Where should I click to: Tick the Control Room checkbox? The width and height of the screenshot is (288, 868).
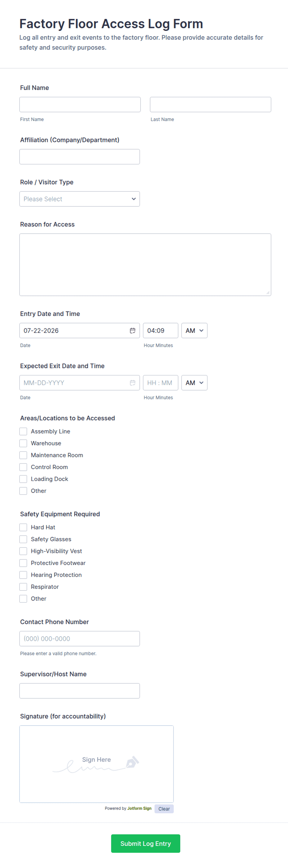23,467
